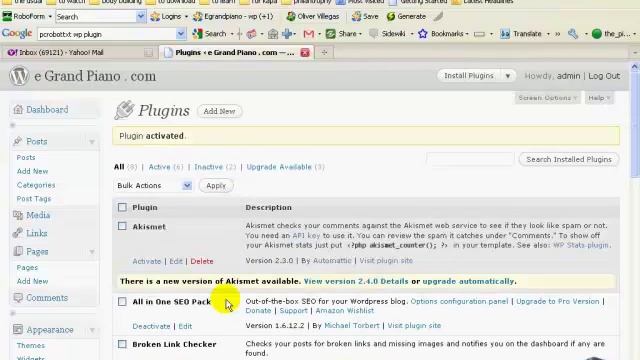Check the All in One SEO Pack checkbox
Viewport: 640px width, 360px height.
click(x=122, y=302)
